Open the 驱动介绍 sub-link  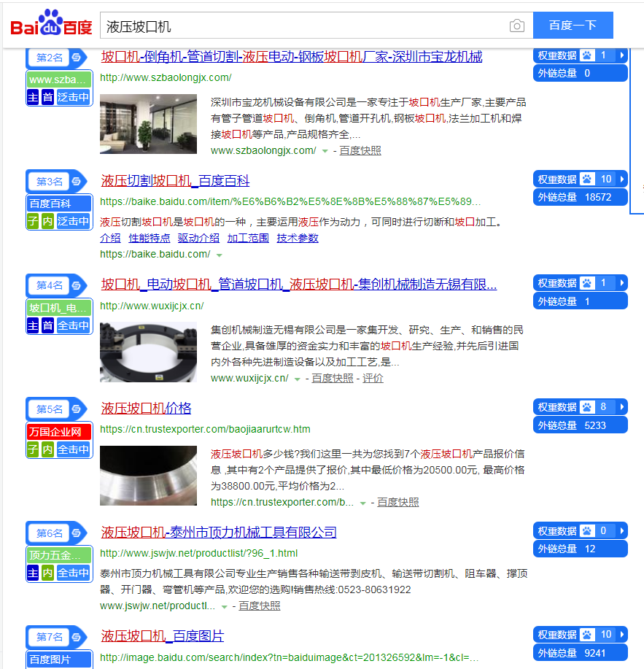click(199, 238)
